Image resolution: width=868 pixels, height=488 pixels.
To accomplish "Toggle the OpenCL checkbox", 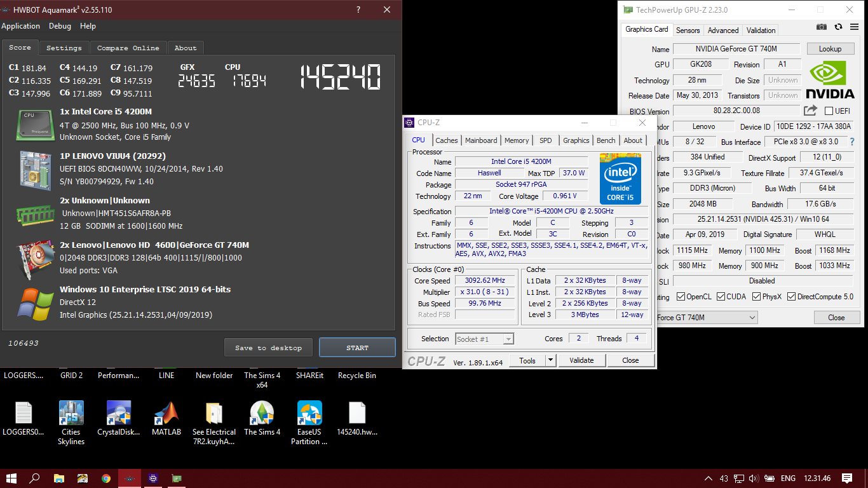I will click(x=681, y=297).
